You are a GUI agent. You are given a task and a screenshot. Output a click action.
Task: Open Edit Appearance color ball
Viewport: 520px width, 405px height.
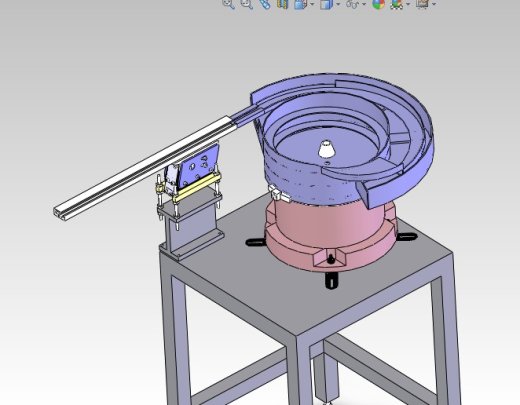[378, 4]
